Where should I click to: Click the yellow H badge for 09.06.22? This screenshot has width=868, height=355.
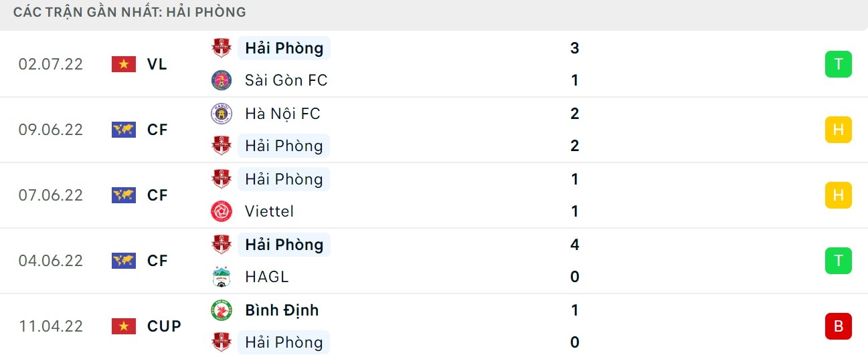point(838,130)
